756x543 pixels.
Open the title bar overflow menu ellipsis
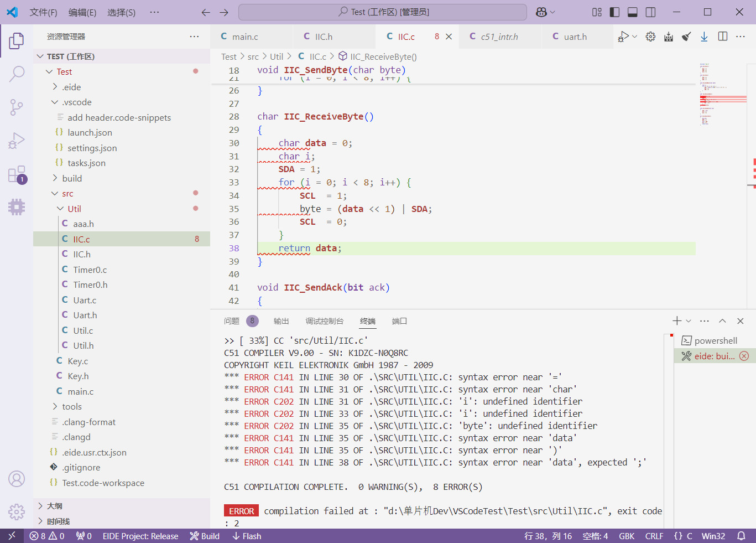click(155, 12)
